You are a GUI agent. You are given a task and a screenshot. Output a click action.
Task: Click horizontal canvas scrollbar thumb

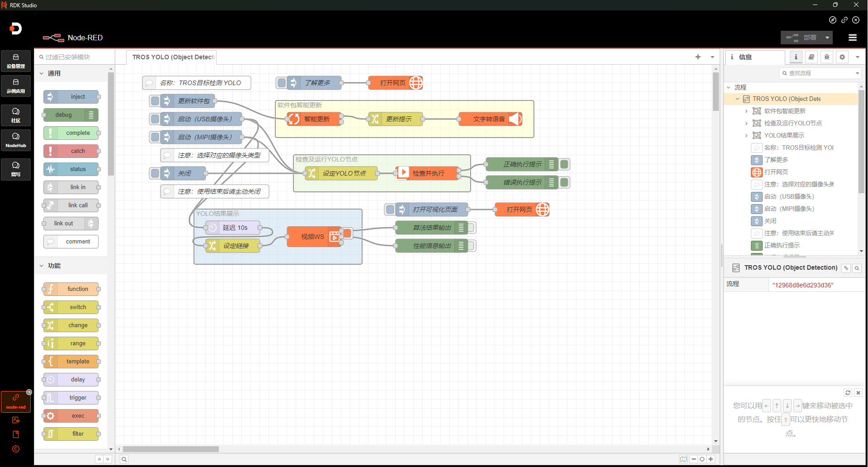point(171,449)
